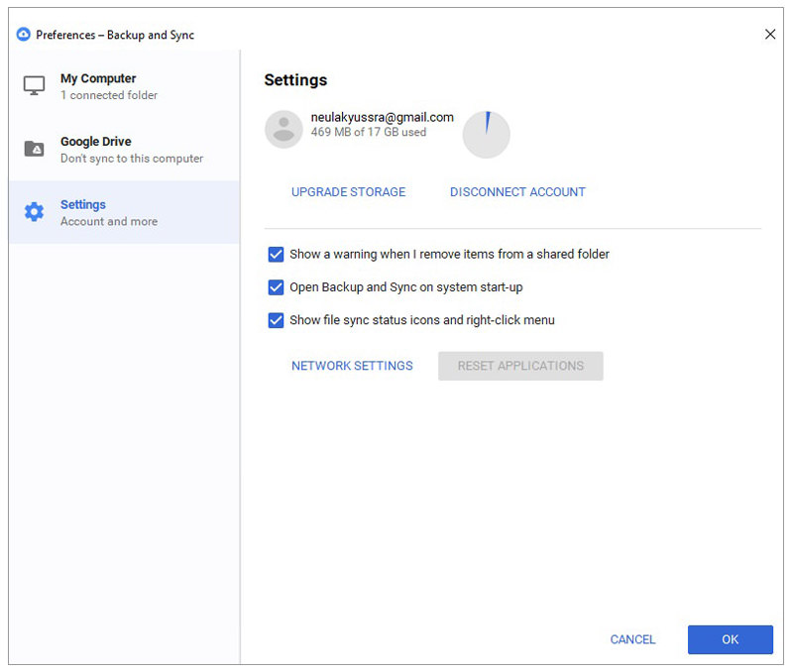Click Don't sync to this computer subtitle
792x672 pixels.
click(132, 158)
